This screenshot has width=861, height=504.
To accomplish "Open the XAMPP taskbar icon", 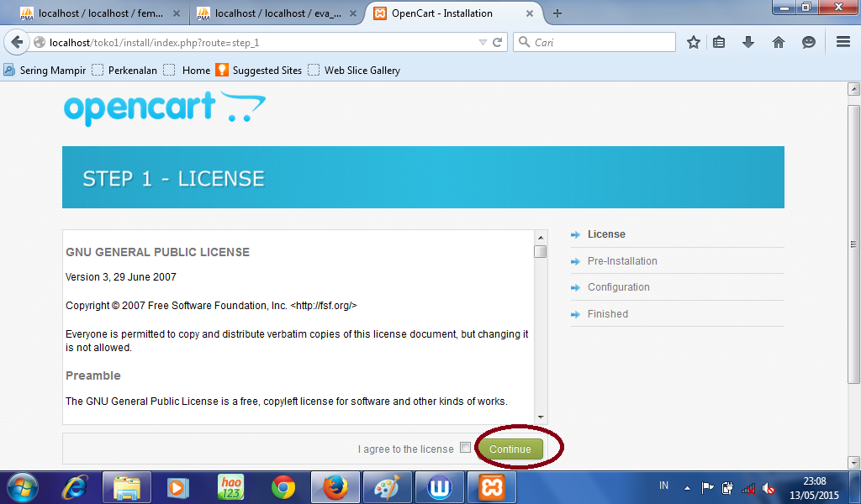I will [x=491, y=487].
